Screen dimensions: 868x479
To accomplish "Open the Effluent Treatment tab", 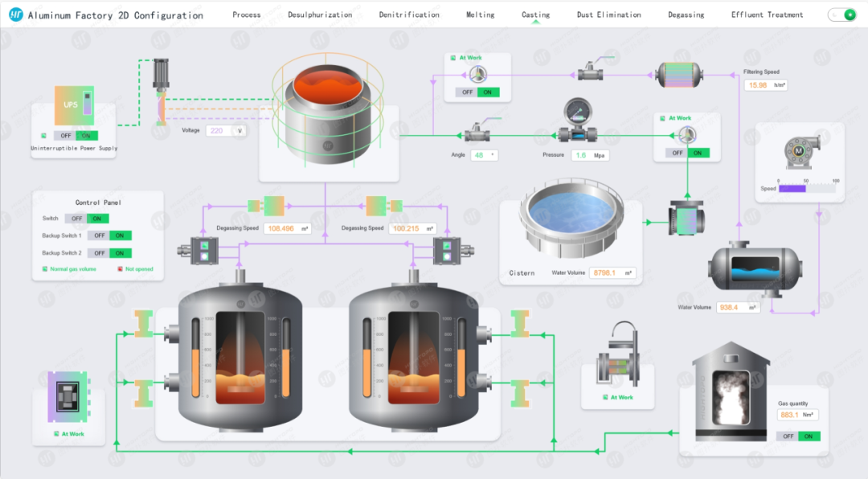I will (x=767, y=14).
